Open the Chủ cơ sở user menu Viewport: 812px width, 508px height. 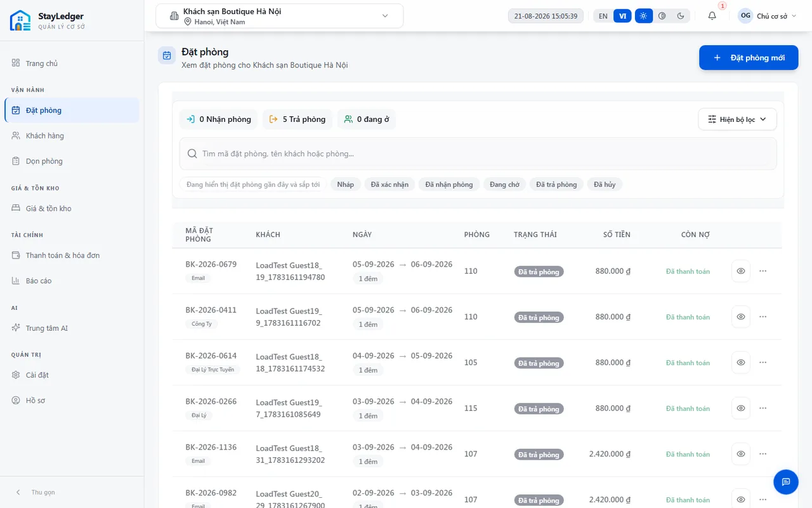[767, 16]
